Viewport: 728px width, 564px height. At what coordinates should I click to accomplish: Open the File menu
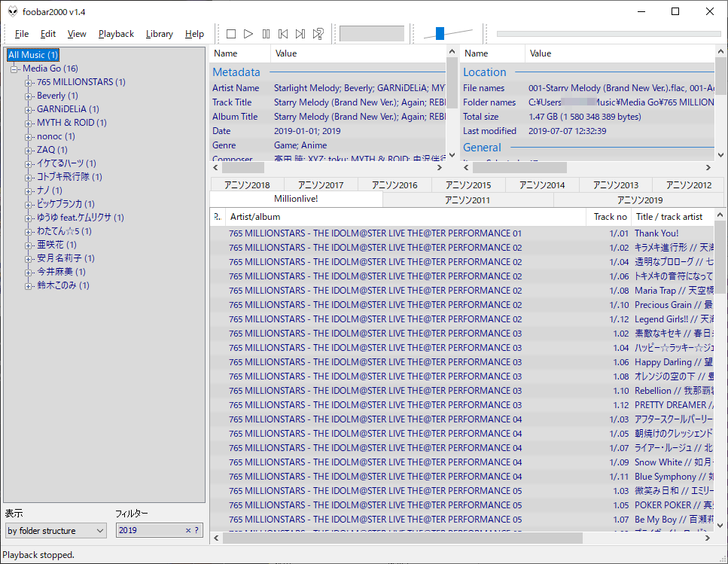21,34
